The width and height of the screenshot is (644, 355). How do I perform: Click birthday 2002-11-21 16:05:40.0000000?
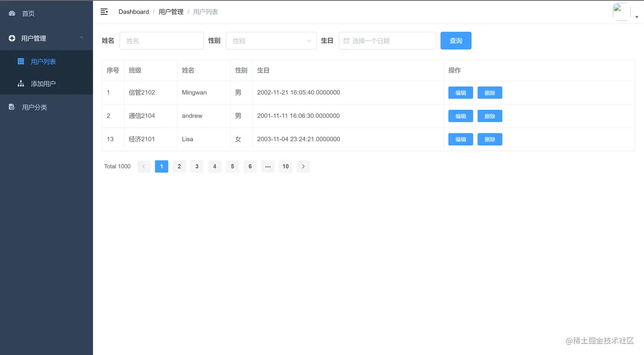[x=299, y=92]
